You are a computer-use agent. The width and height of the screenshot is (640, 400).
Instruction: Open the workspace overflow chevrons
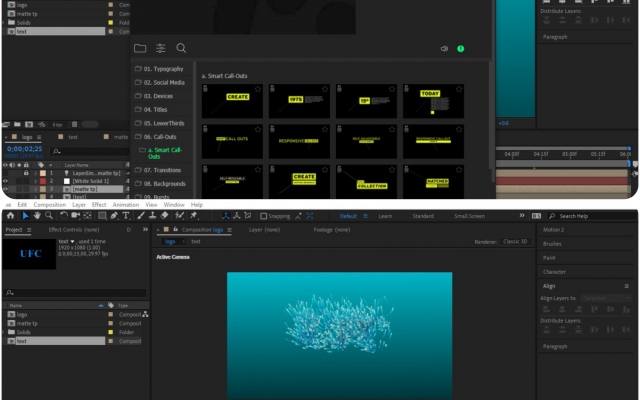(x=522, y=216)
